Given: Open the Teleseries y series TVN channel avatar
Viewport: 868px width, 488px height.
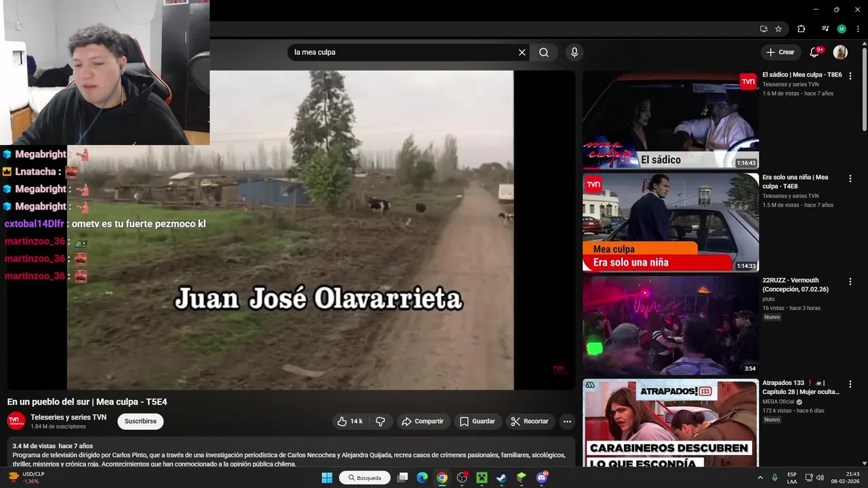Looking at the screenshot, I should [16, 421].
